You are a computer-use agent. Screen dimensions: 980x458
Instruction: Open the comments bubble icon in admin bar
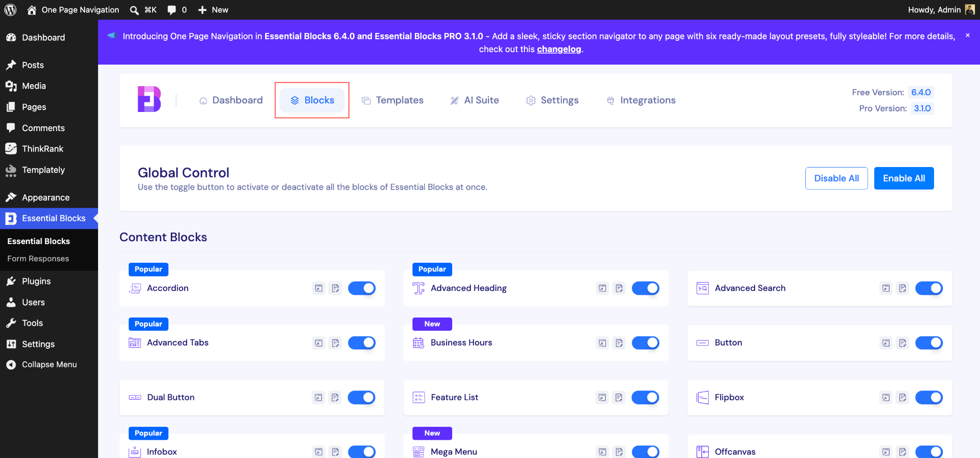point(171,10)
